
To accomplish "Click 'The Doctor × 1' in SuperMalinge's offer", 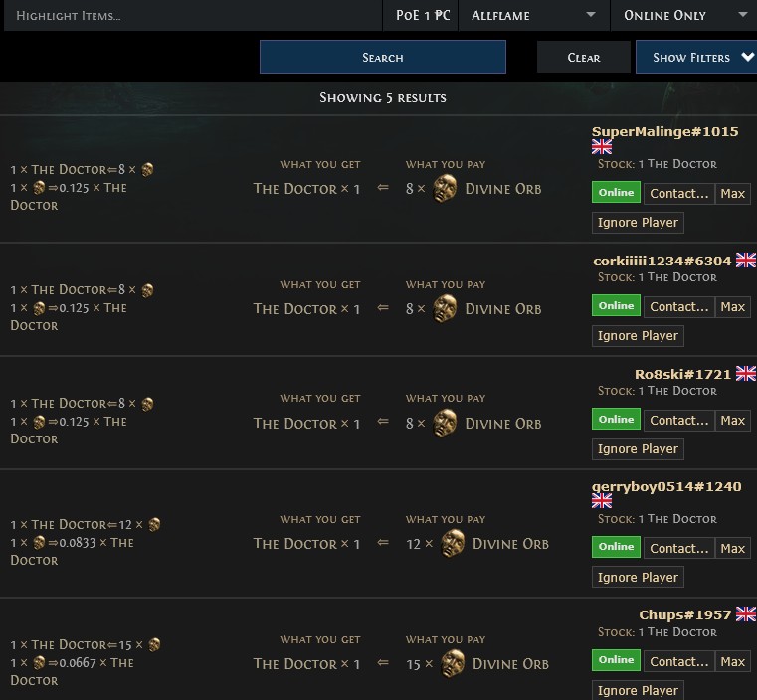I will 306,189.
